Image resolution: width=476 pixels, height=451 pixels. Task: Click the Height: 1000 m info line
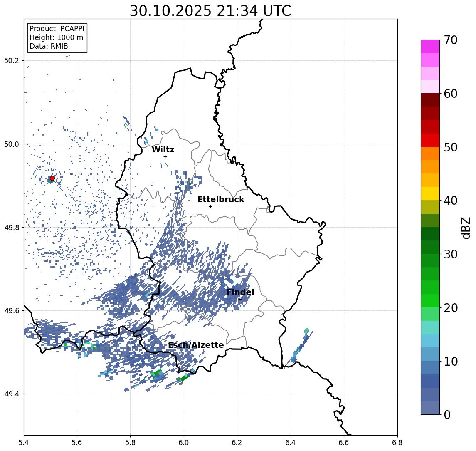[56, 37]
